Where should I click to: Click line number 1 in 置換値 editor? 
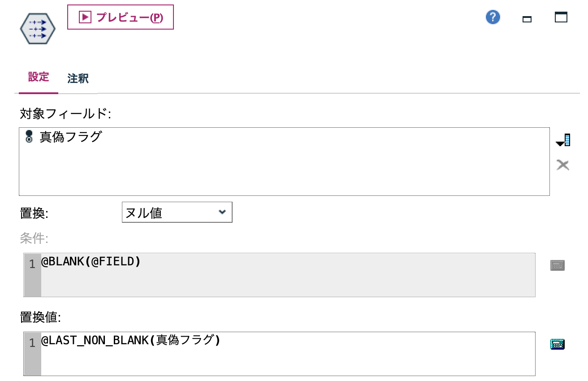[31, 342]
